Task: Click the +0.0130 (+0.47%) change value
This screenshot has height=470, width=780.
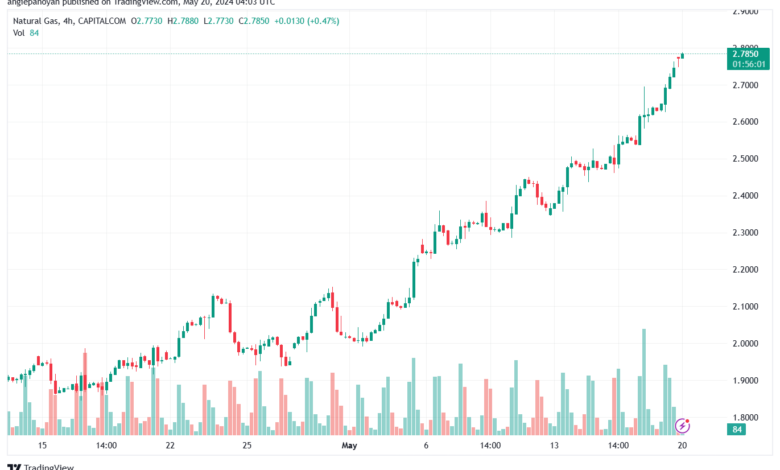Action: coord(306,21)
